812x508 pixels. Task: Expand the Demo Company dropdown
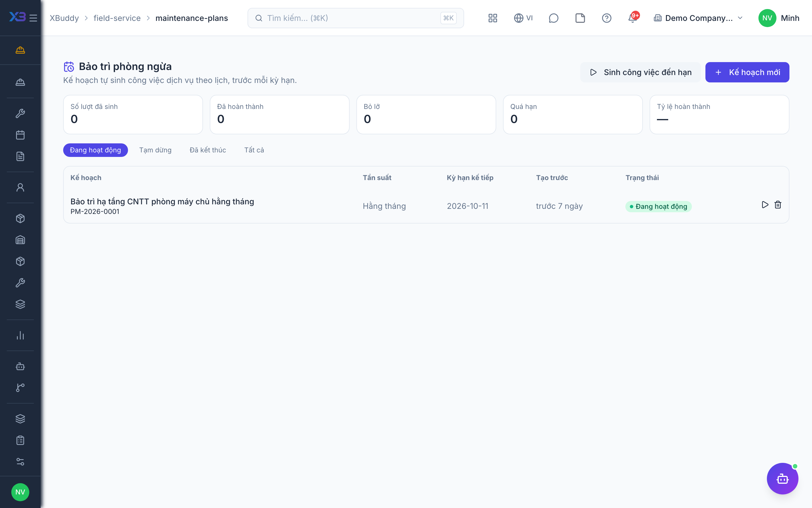698,18
